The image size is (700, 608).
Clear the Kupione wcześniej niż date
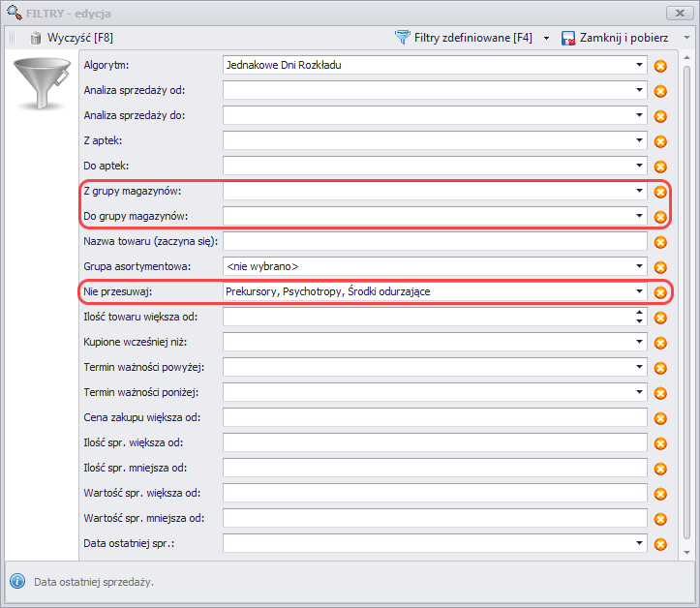coord(660,343)
